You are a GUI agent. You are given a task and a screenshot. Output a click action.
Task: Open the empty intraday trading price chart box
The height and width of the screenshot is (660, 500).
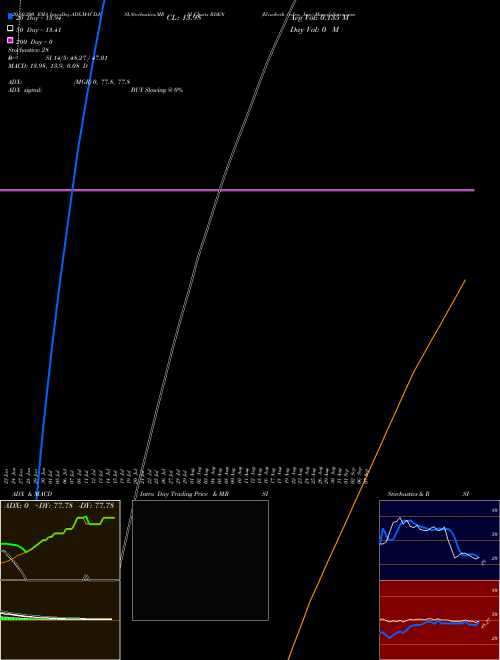[x=200, y=560]
